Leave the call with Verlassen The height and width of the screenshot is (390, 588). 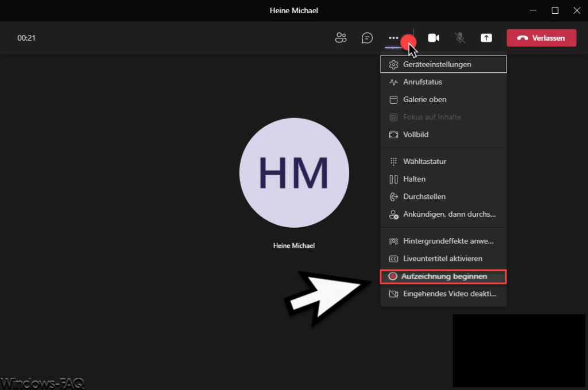(541, 38)
